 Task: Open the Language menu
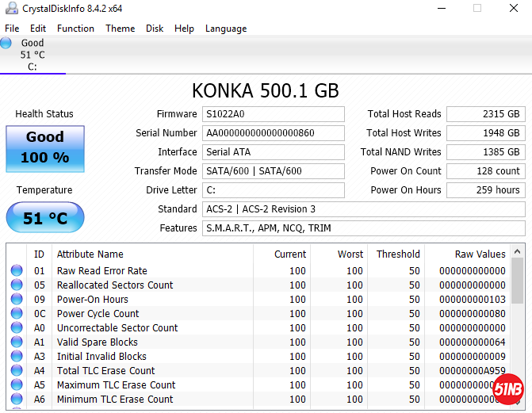pos(226,29)
